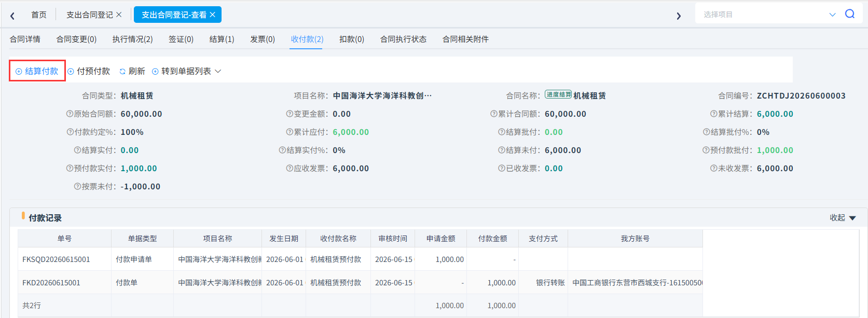This screenshot has height=318, width=868.
Task: Go to the 首页 tab
Action: tap(39, 15)
